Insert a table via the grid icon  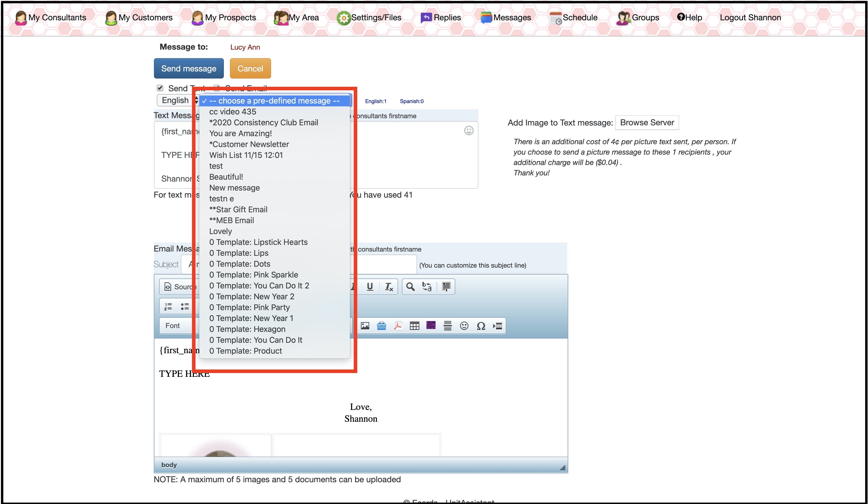point(414,326)
